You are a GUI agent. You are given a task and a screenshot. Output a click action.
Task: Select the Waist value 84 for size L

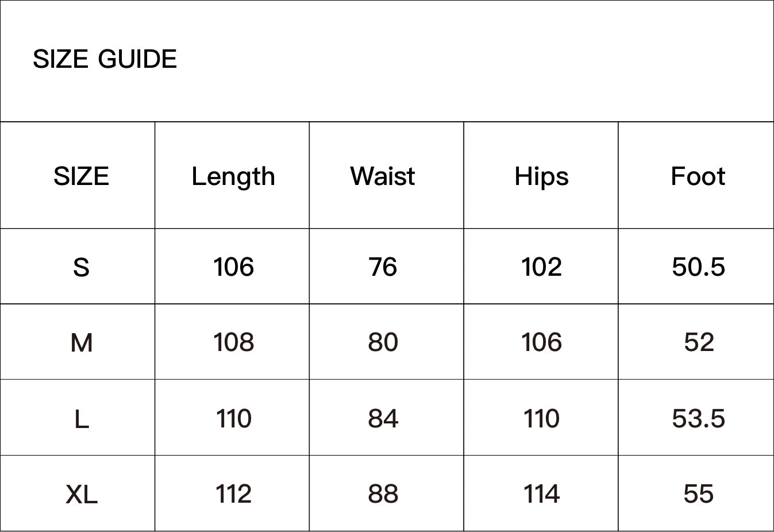[x=383, y=418]
